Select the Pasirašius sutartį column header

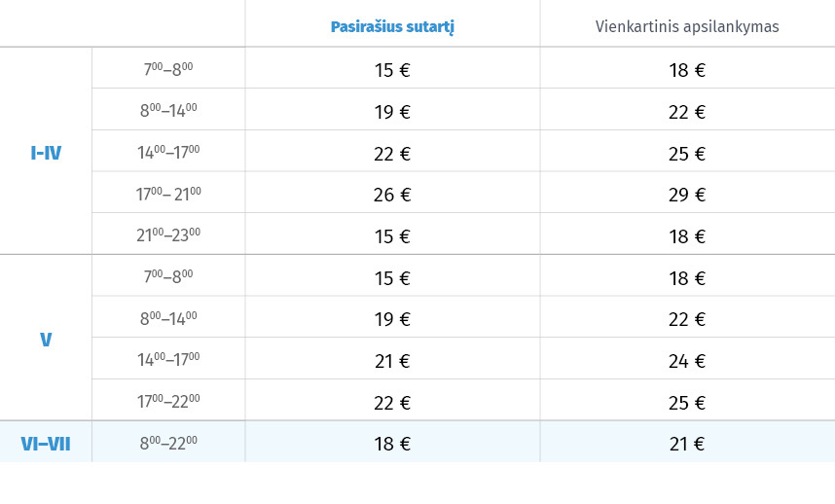click(x=392, y=26)
